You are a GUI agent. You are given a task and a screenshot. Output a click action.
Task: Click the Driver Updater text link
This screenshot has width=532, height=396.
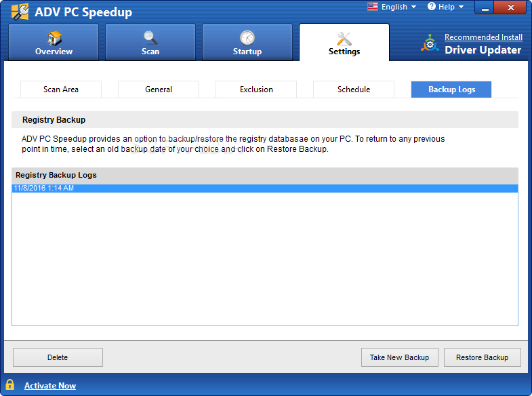483,50
